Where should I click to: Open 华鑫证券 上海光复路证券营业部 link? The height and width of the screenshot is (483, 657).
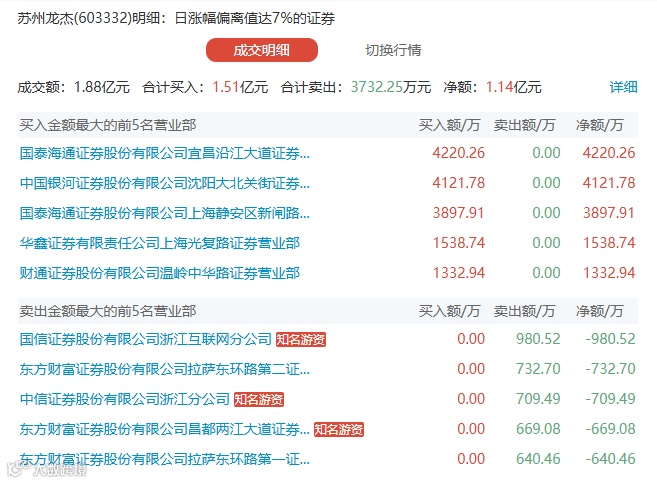point(160,243)
